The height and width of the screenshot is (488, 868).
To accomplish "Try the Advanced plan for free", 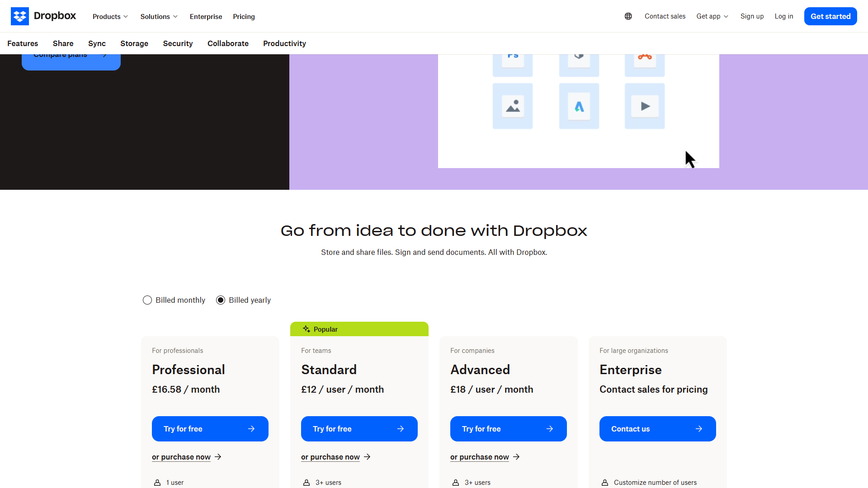I will 509,429.
